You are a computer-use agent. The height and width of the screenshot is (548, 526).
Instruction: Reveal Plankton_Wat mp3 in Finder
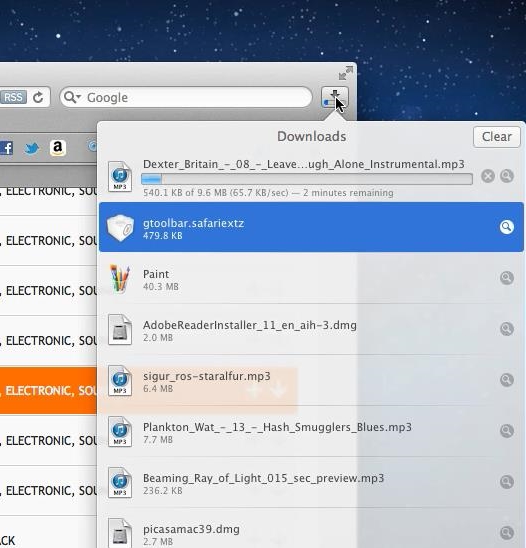[506, 431]
